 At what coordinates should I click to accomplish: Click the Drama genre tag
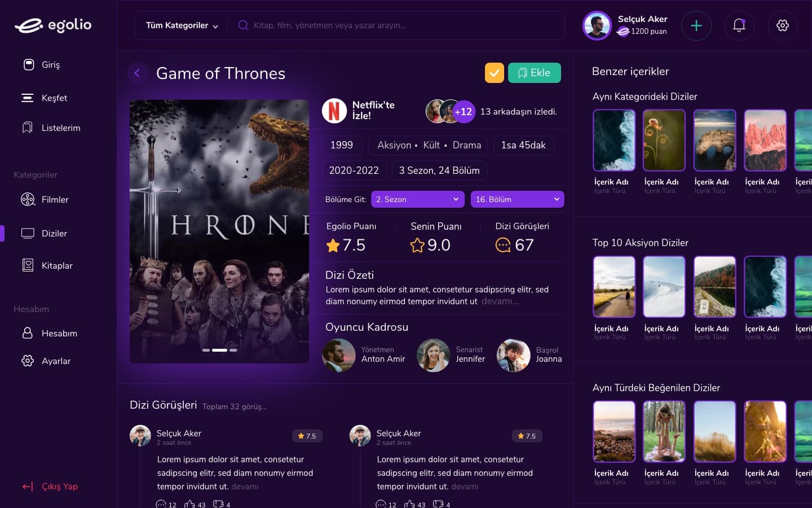[467, 145]
